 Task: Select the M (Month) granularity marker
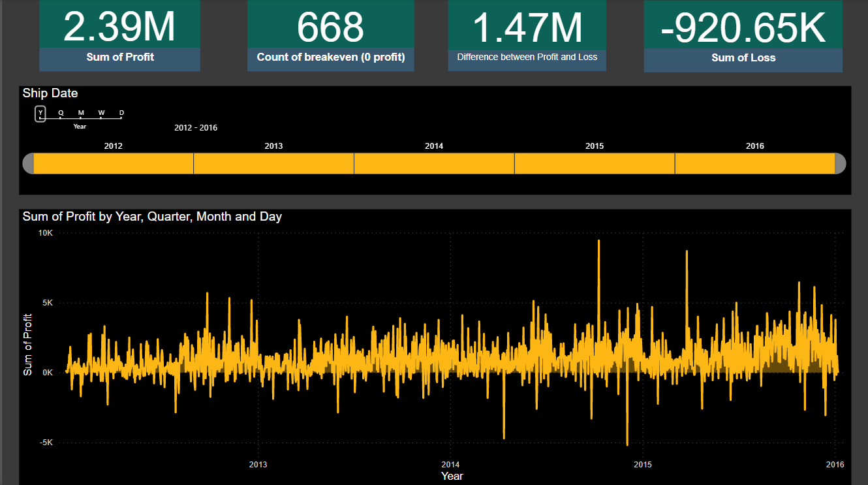80,113
